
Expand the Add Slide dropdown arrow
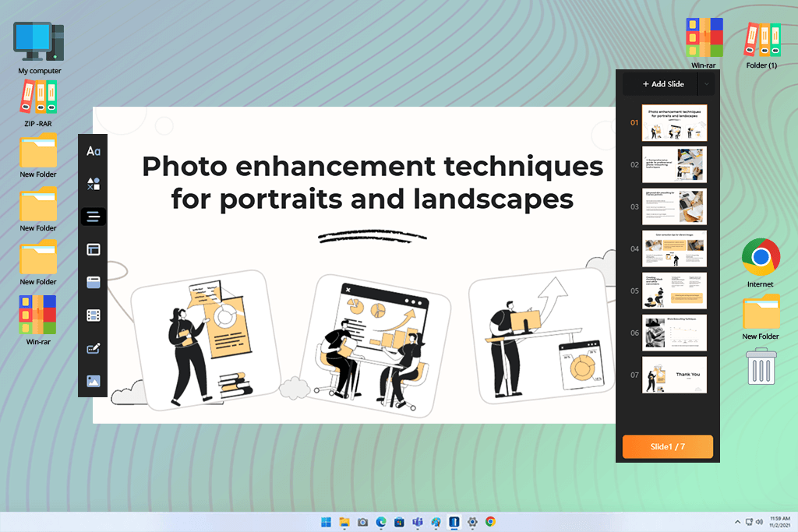click(706, 84)
